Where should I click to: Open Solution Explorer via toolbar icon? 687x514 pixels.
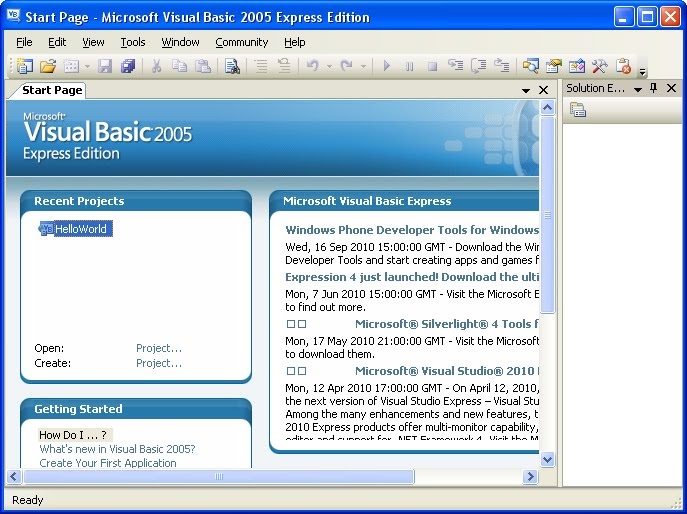click(531, 66)
